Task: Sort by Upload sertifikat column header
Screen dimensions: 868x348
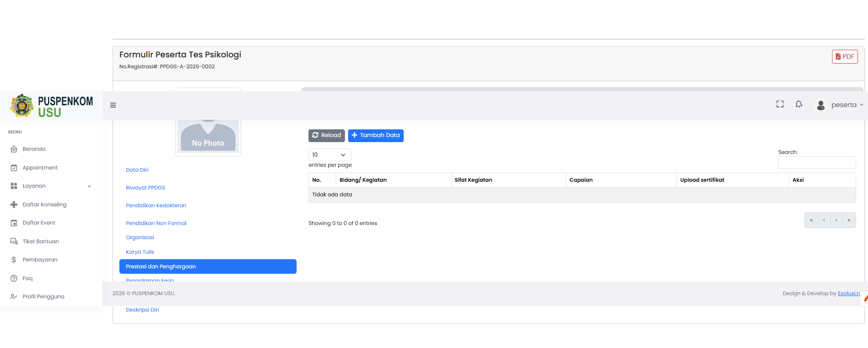Action: point(733,180)
